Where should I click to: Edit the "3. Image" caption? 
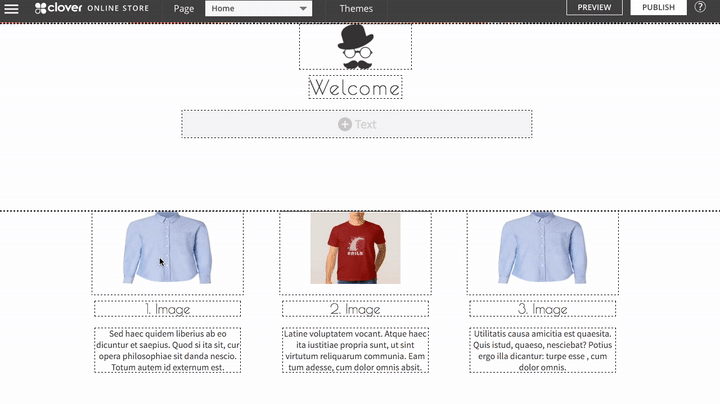click(x=543, y=309)
